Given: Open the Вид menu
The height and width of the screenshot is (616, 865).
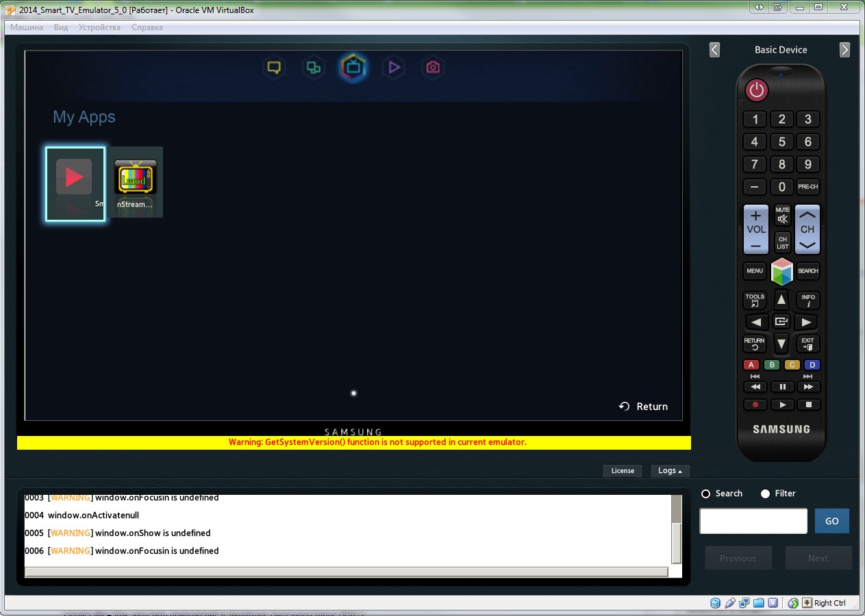Looking at the screenshot, I should [x=61, y=27].
